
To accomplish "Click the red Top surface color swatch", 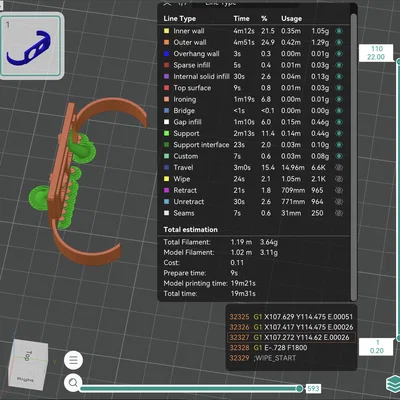I will 166,88.
